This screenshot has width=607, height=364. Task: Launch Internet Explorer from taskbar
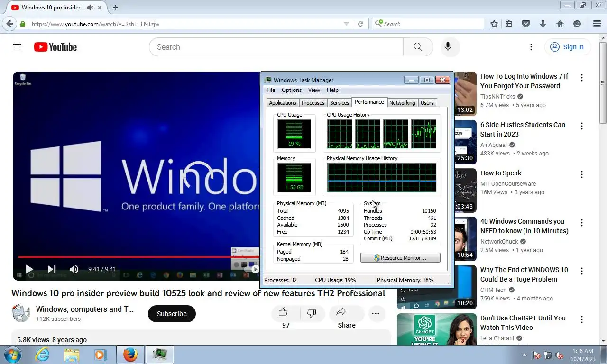click(x=43, y=355)
